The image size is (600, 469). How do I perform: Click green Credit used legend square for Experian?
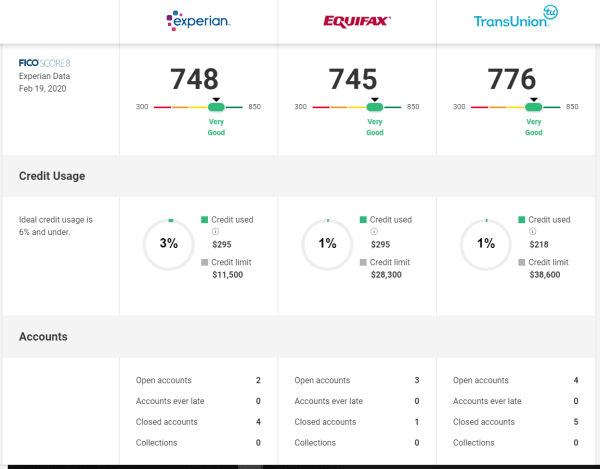204,220
